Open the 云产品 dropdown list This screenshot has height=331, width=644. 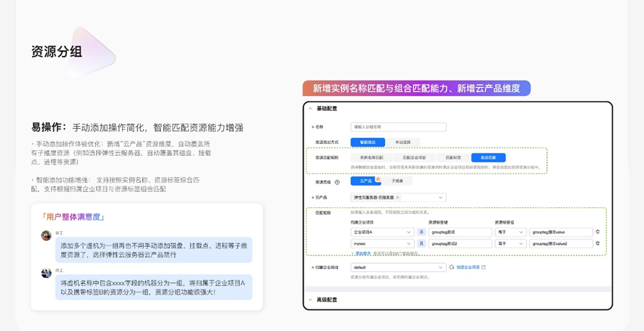click(x=441, y=198)
